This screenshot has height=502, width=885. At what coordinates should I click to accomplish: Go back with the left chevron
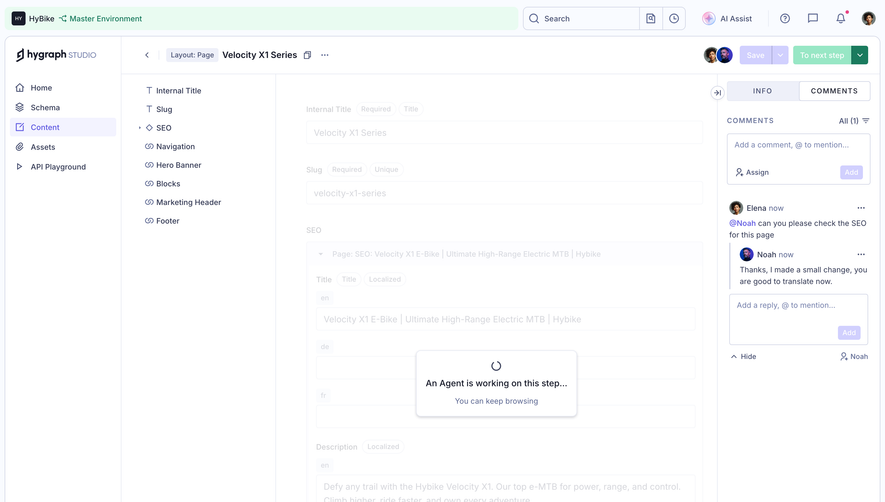tap(147, 55)
